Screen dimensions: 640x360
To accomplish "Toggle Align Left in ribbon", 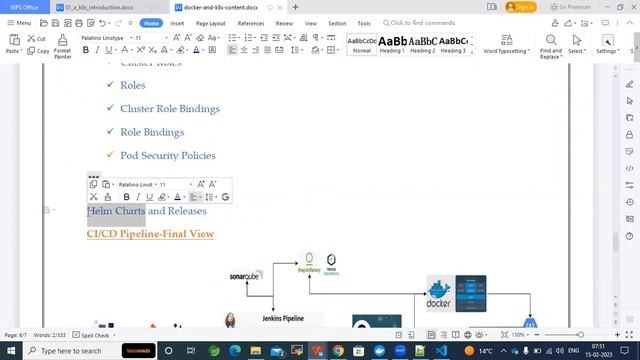I will [232, 50].
